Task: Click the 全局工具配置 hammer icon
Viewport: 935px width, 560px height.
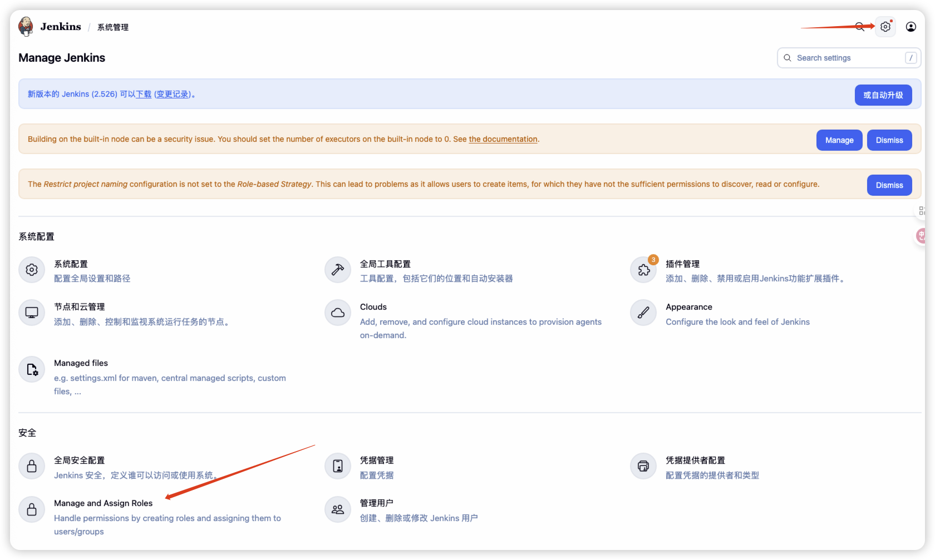Action: pyautogui.click(x=338, y=270)
